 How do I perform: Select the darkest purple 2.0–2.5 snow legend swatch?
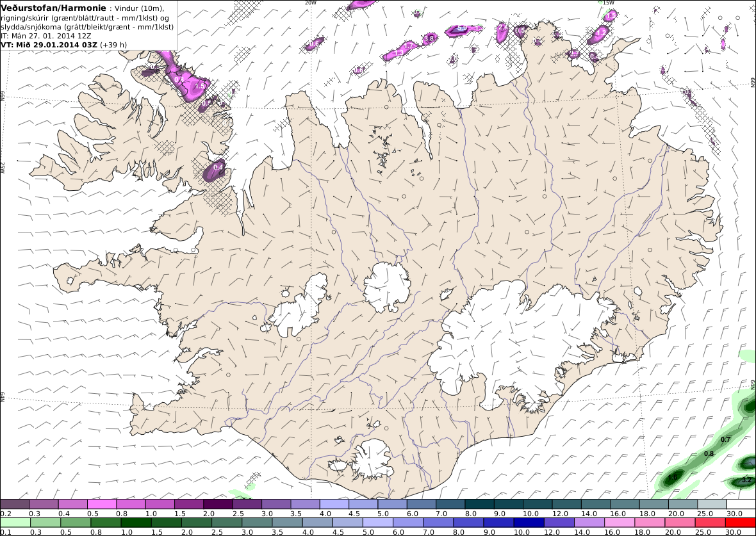point(218,504)
